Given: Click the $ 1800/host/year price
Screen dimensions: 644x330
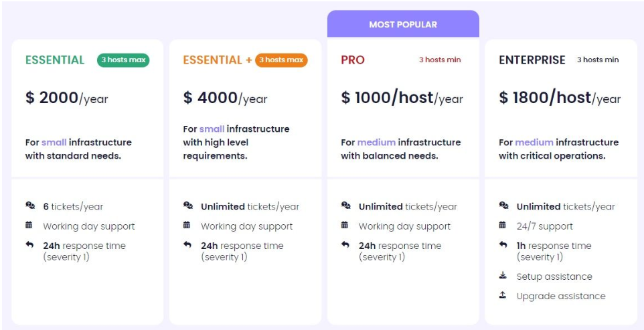Looking at the screenshot, I should [x=560, y=98].
